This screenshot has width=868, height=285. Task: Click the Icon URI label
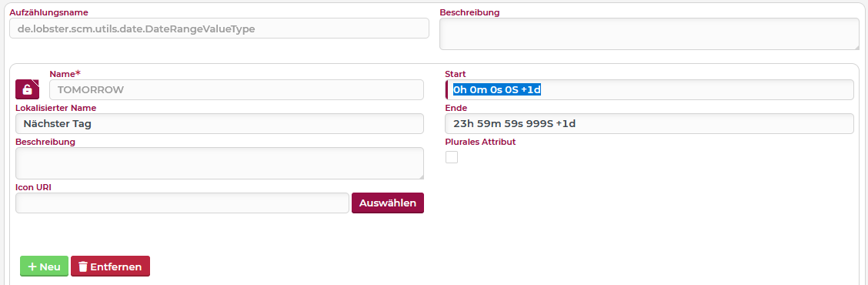[34, 187]
